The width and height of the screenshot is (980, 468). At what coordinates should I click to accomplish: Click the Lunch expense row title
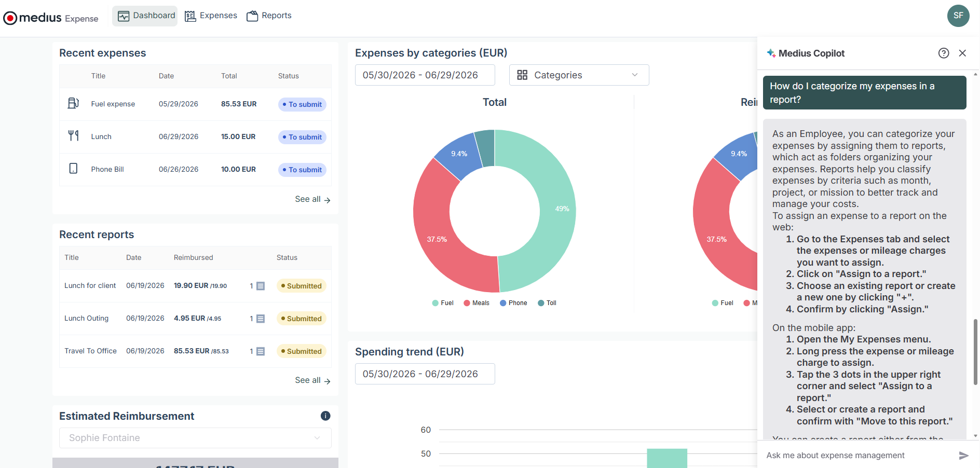point(101,136)
